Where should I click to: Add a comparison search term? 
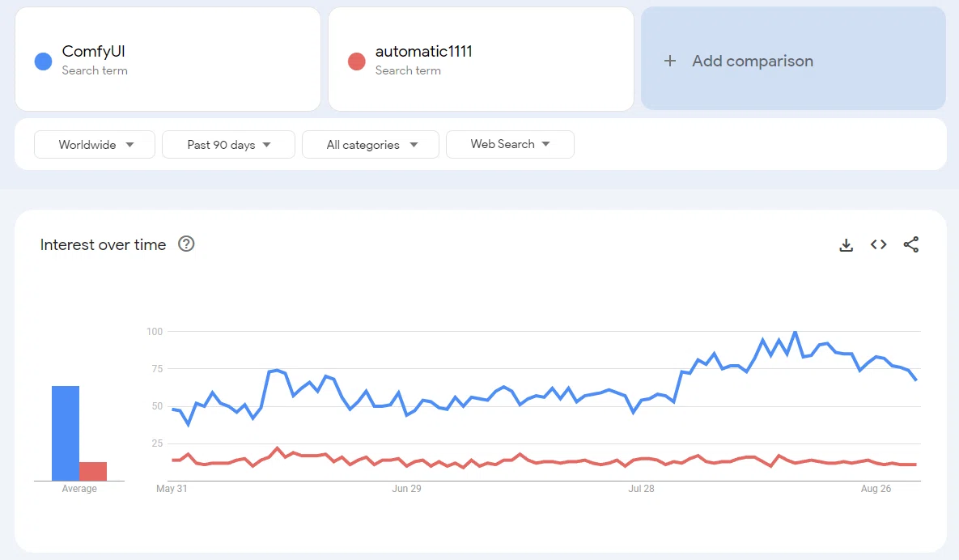pyautogui.click(x=793, y=59)
